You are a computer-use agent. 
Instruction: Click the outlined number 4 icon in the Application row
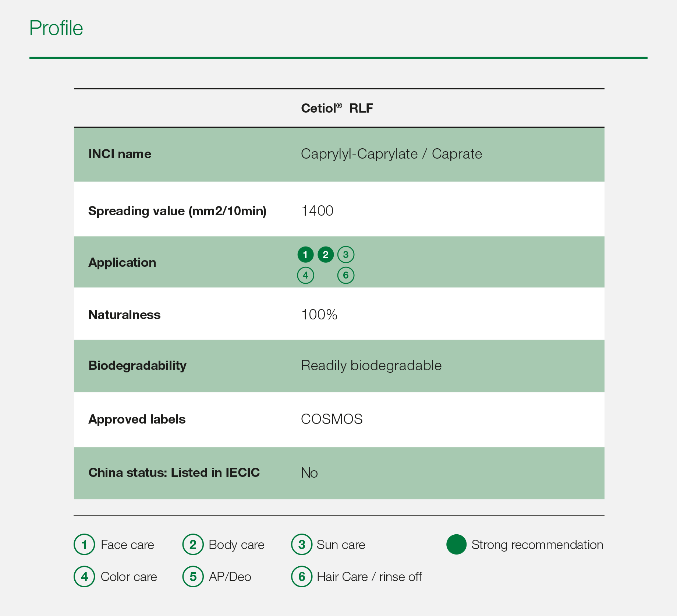click(305, 275)
